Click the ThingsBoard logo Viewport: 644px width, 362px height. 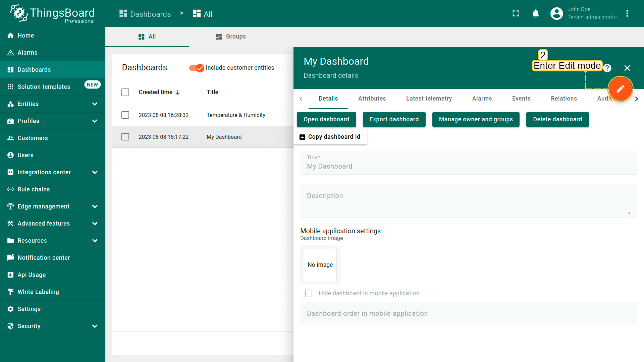pyautogui.click(x=53, y=13)
